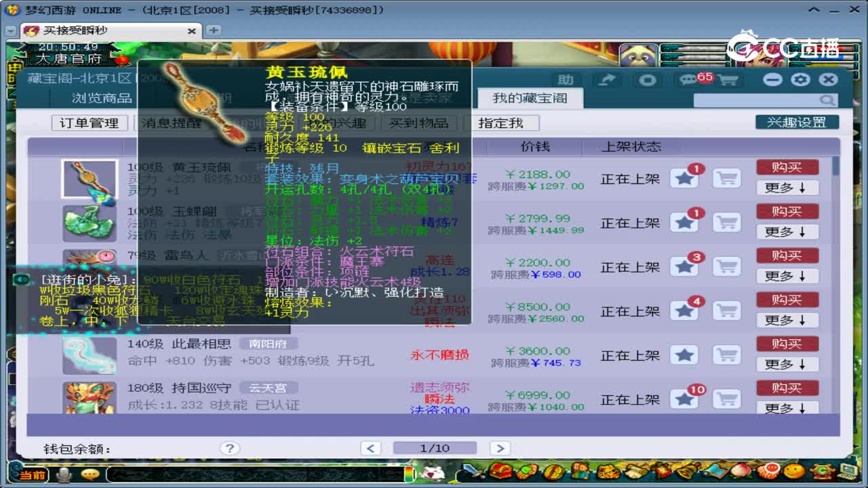Add 持国巡守 to shopping cart
The image size is (868, 488).
point(727,399)
